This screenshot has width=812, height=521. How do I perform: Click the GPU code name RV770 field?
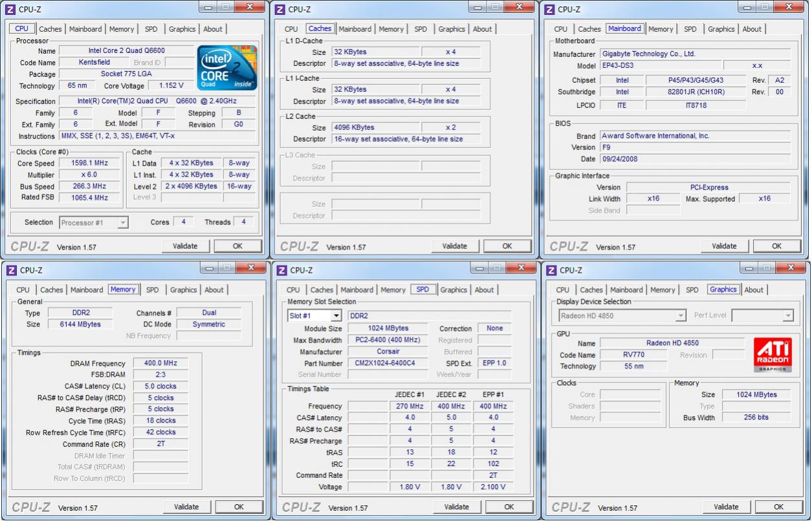point(633,355)
